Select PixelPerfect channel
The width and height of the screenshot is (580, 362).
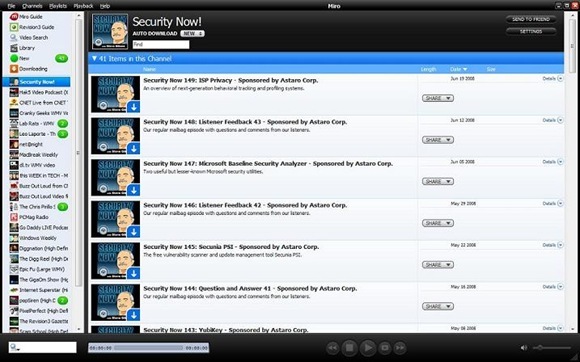coord(39,311)
